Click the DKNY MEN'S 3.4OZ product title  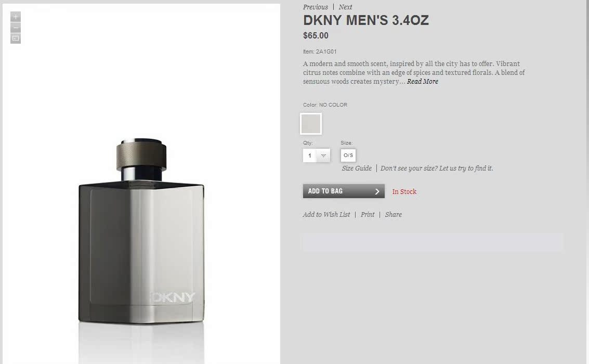tap(366, 20)
